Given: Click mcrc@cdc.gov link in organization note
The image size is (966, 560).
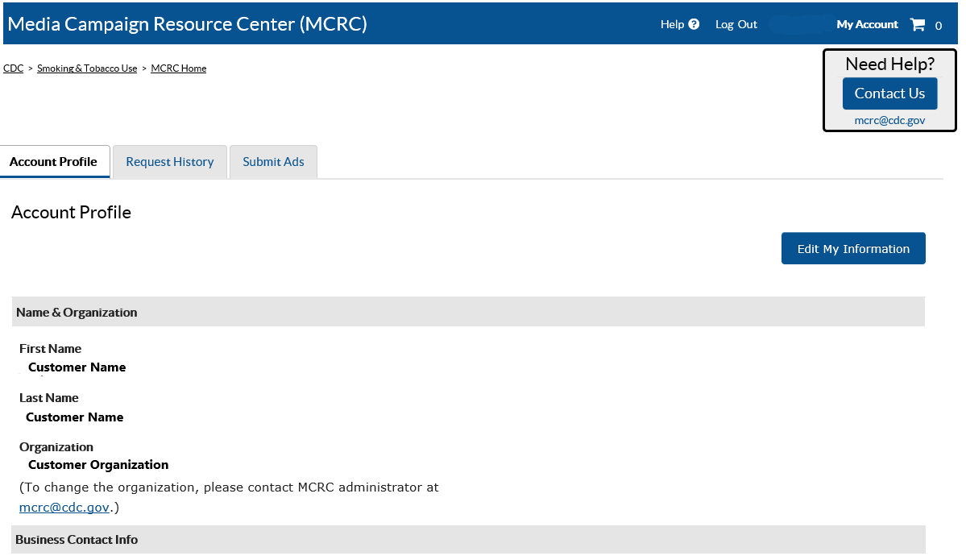Looking at the screenshot, I should pyautogui.click(x=64, y=508).
